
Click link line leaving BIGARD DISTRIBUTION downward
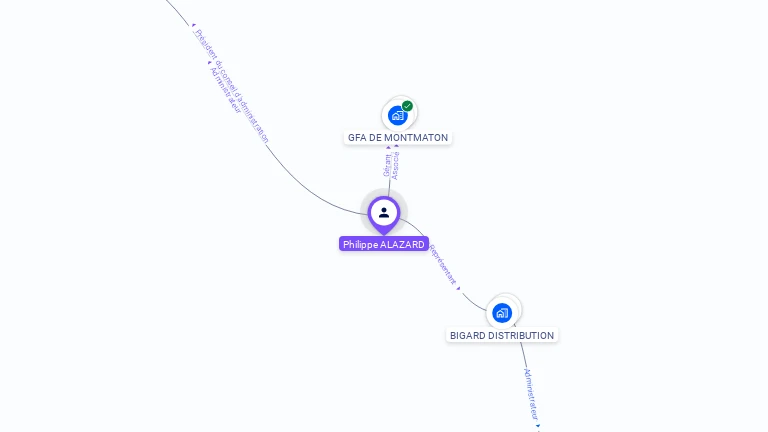tap(523, 355)
